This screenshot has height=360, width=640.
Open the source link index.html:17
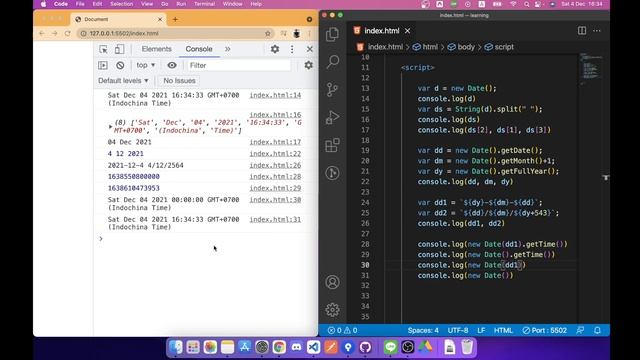[276, 142]
